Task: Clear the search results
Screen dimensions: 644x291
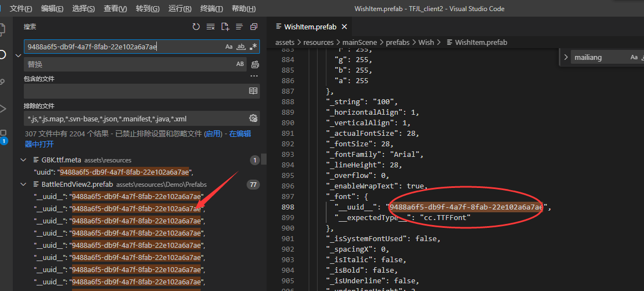Action: (210, 27)
